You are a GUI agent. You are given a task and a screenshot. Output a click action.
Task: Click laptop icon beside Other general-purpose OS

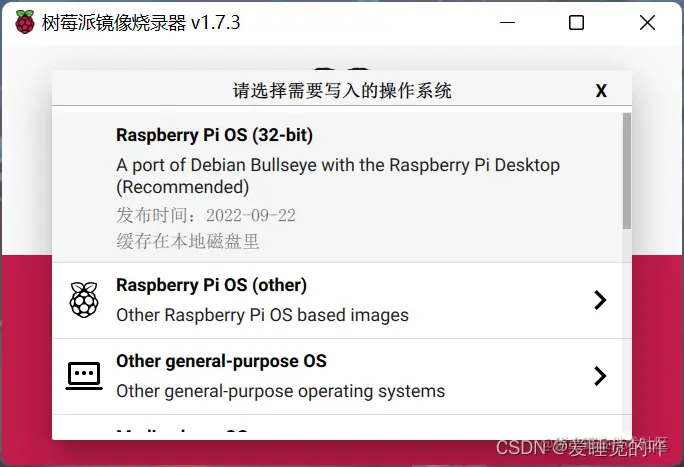pyautogui.click(x=84, y=376)
